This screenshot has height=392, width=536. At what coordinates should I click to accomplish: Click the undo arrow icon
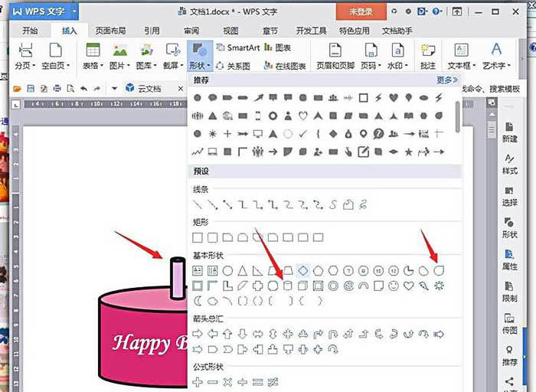click(x=83, y=89)
